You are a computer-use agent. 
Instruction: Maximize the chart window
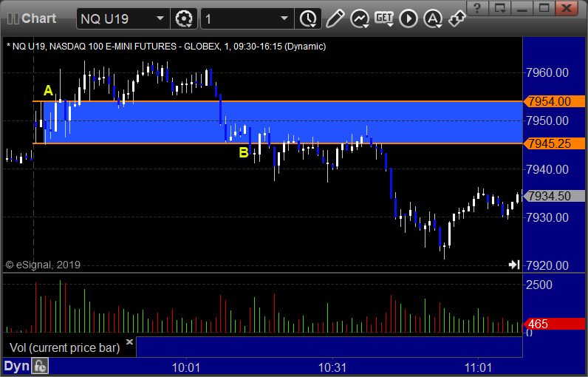(x=544, y=8)
